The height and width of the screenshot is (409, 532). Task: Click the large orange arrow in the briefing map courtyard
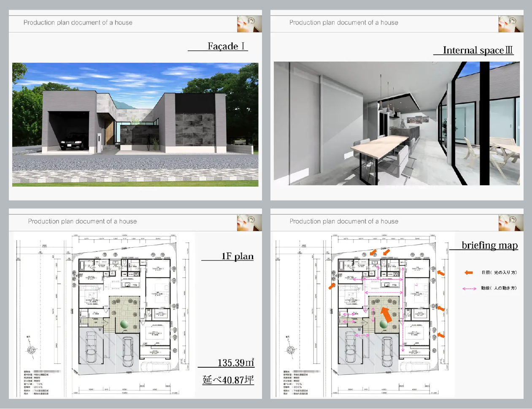pyautogui.click(x=386, y=314)
